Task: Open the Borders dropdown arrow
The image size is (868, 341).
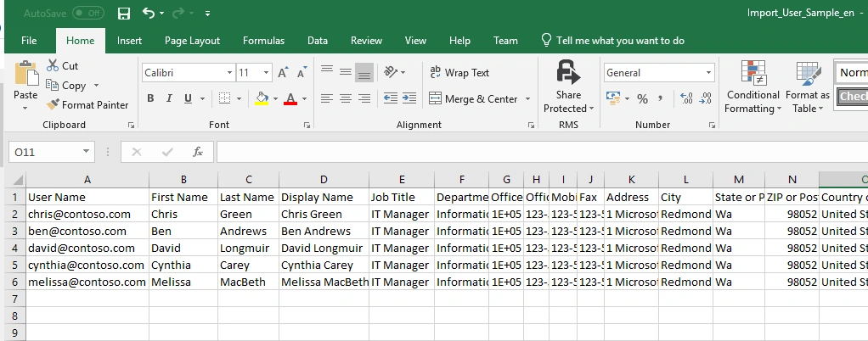Action: (240, 99)
